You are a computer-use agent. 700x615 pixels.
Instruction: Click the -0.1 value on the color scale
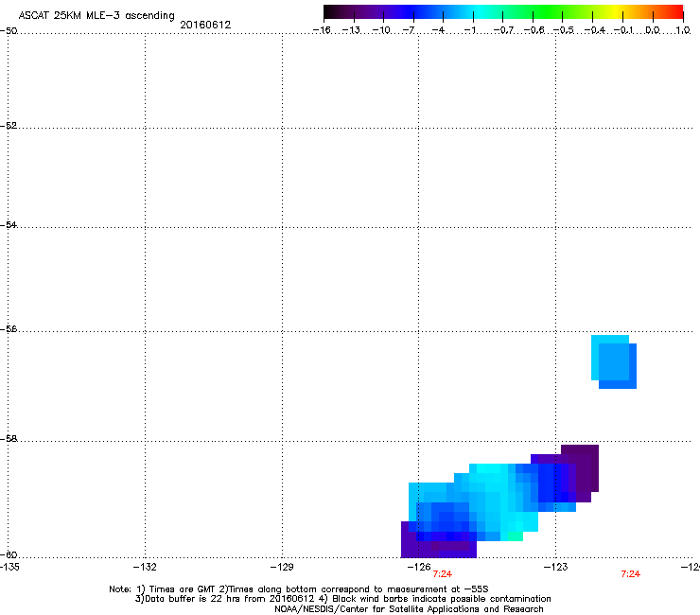(623, 30)
